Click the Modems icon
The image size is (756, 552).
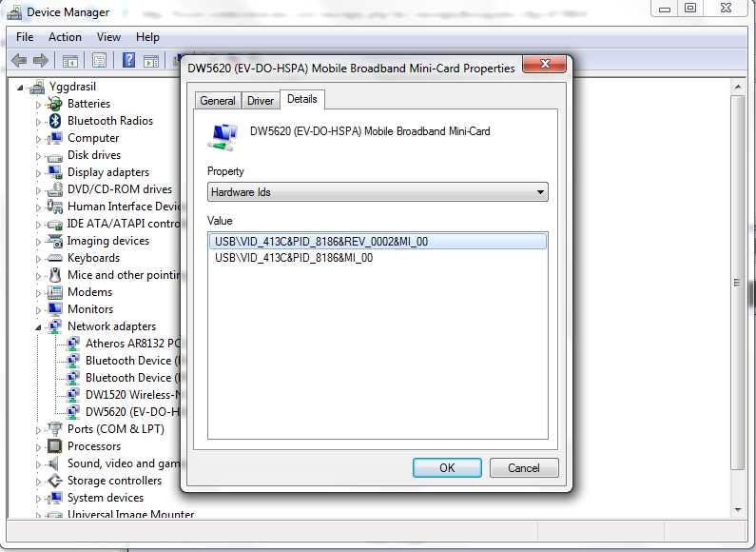(x=54, y=292)
